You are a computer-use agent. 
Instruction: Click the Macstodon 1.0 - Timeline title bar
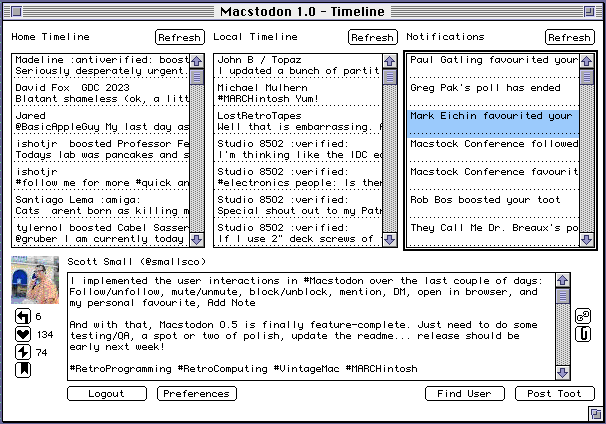point(303,12)
